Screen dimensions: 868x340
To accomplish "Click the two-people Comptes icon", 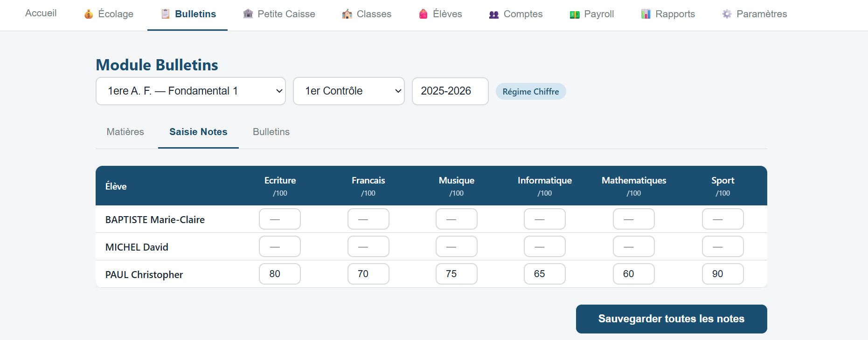I will [x=494, y=14].
